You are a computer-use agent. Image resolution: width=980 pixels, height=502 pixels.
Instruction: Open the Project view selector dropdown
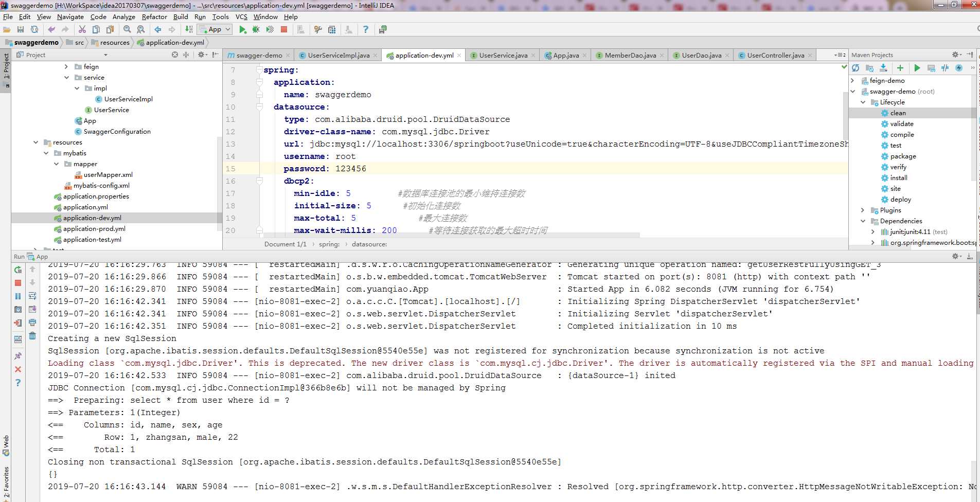pyautogui.click(x=105, y=55)
